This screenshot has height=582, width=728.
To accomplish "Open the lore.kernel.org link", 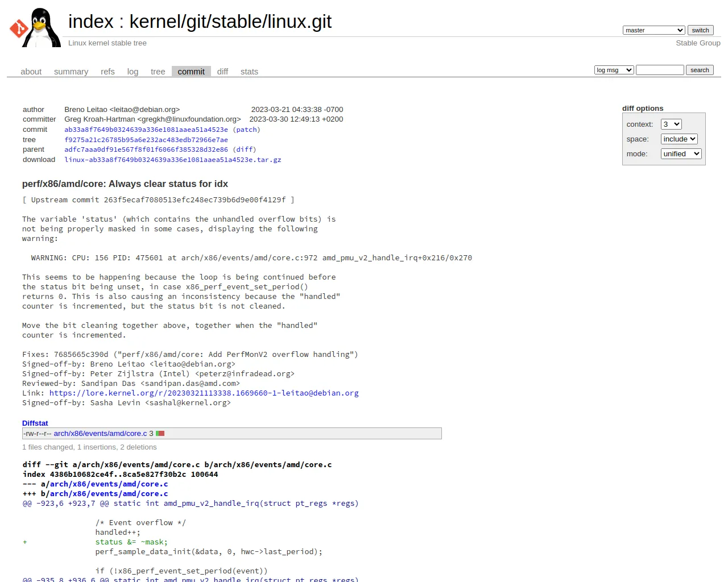I will coord(204,393).
